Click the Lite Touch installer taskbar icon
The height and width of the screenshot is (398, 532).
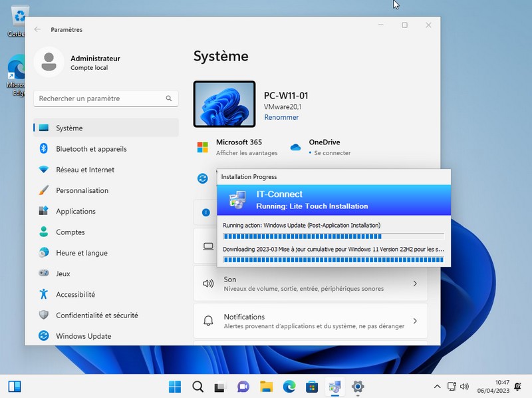[335, 387]
